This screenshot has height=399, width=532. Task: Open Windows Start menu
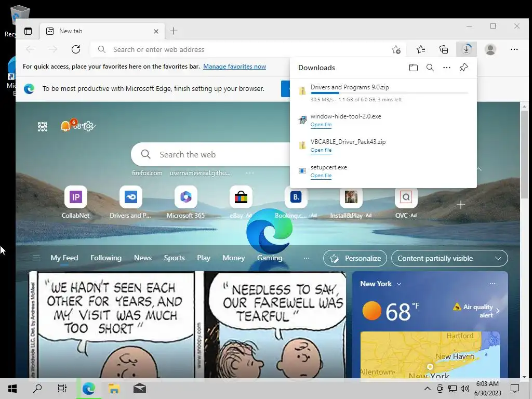pos(12,389)
